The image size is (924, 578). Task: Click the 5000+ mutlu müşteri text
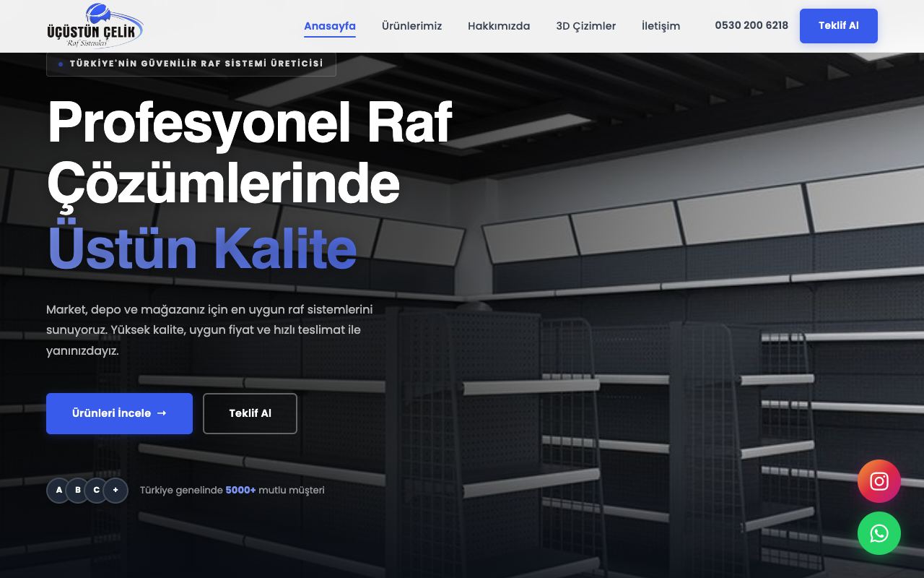(232, 490)
